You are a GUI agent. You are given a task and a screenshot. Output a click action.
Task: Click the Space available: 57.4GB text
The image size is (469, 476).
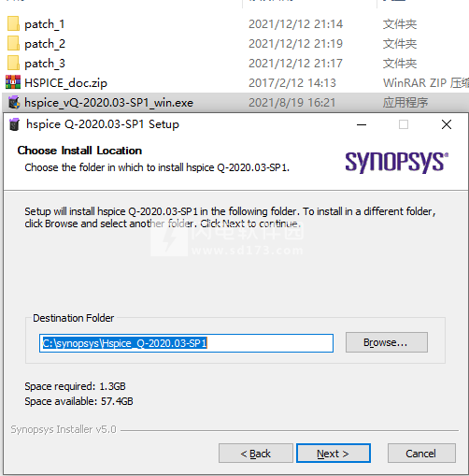78,401
